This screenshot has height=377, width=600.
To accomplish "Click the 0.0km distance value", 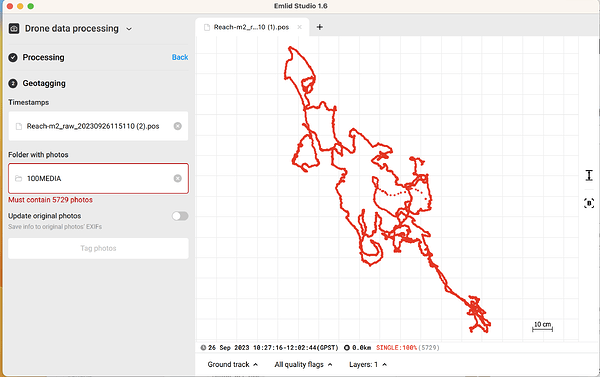I will tap(361, 348).
